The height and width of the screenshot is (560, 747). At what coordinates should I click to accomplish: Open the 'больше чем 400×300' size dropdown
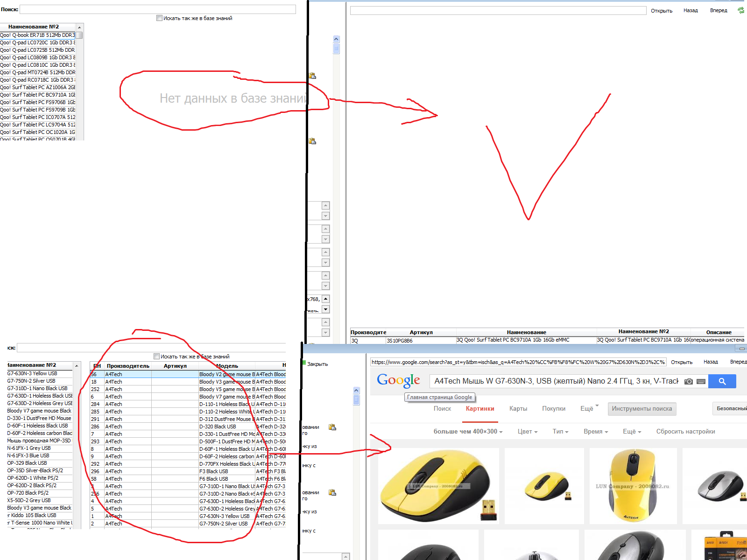[468, 431]
